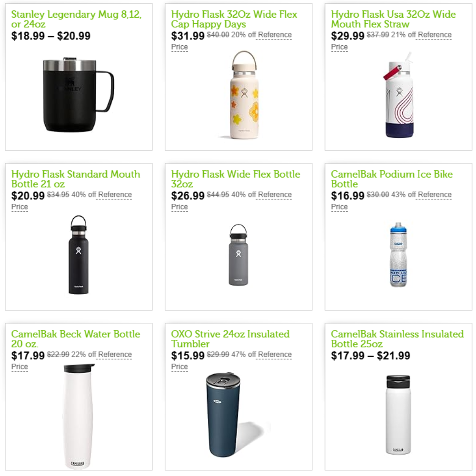Select the Podium Ice bike bottle image

tap(398, 255)
